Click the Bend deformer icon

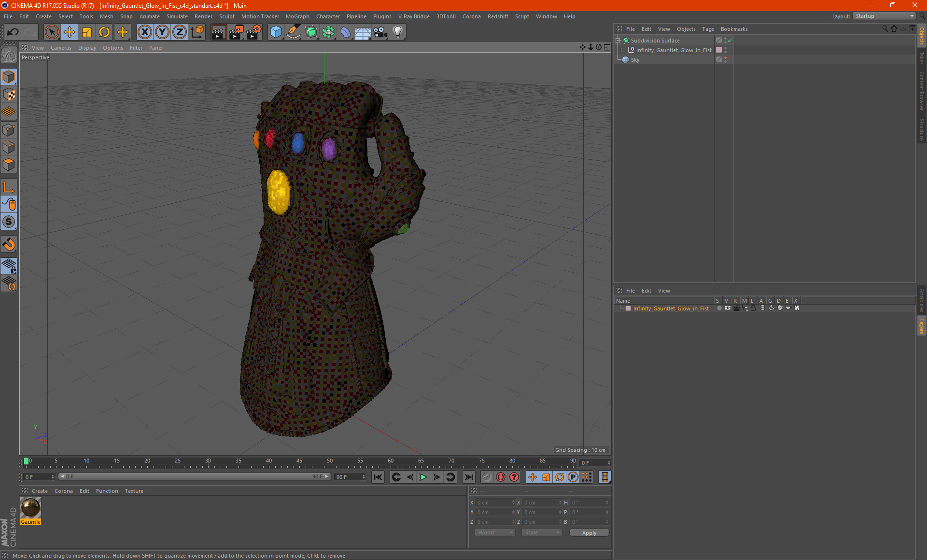pos(346,32)
